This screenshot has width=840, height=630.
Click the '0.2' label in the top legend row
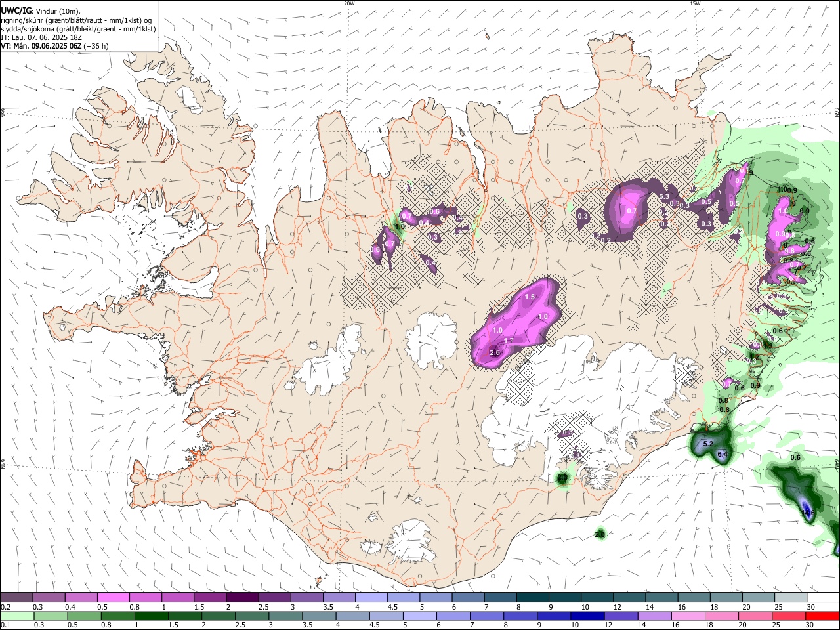(x=5, y=607)
